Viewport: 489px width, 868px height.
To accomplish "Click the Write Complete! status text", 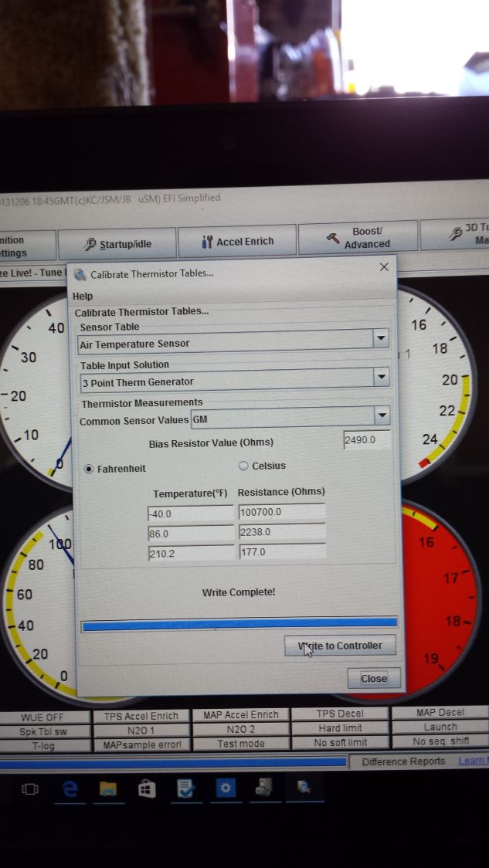I will coord(238,592).
